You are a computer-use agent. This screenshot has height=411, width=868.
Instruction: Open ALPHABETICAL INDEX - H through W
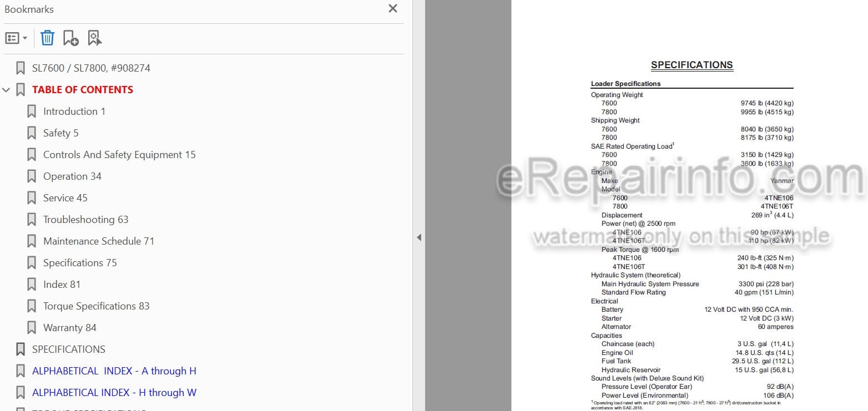tap(114, 393)
